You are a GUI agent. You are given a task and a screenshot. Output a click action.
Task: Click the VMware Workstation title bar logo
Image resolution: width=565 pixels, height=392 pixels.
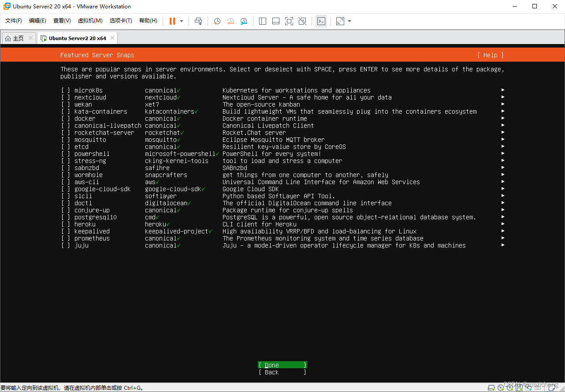point(7,6)
